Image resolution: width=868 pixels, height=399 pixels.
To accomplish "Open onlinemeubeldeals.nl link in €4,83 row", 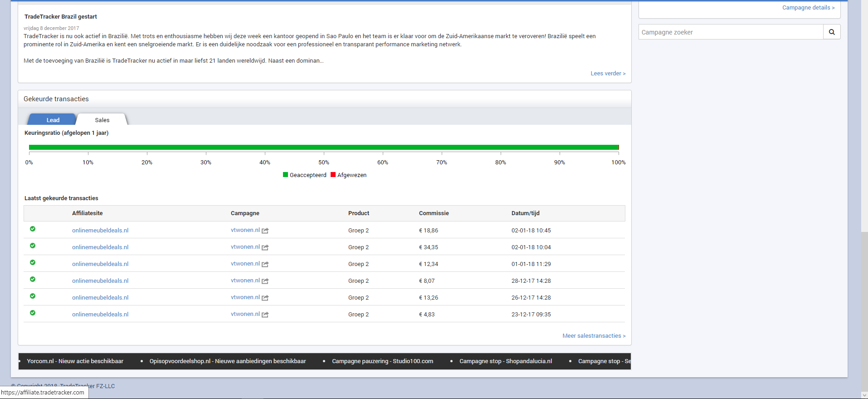I will (100, 315).
